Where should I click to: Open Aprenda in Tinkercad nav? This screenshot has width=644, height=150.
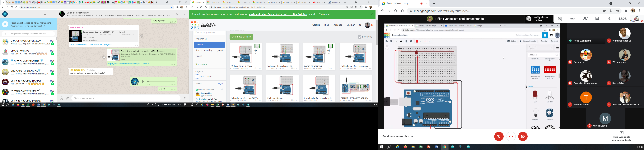pos(338,25)
